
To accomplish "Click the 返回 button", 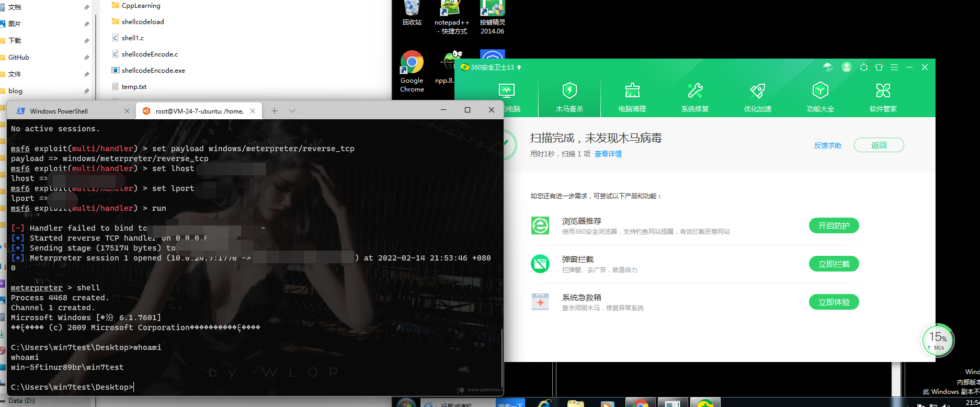I will pyautogui.click(x=879, y=145).
